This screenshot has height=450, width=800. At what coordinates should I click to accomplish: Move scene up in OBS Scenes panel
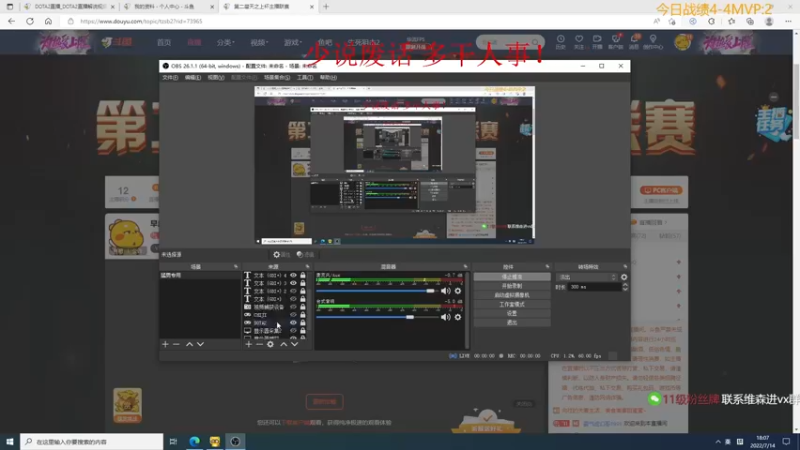click(x=189, y=344)
